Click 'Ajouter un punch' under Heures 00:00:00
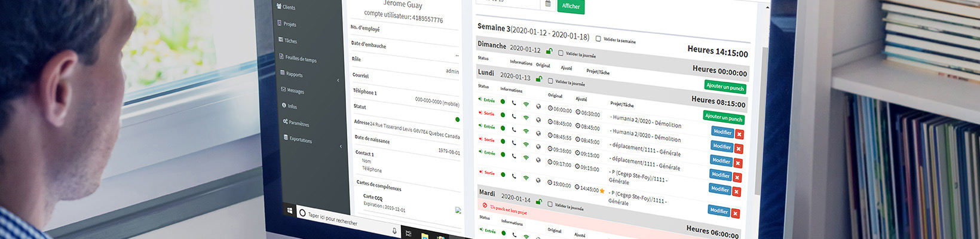Screen dimensions: 980x239 click(x=724, y=87)
